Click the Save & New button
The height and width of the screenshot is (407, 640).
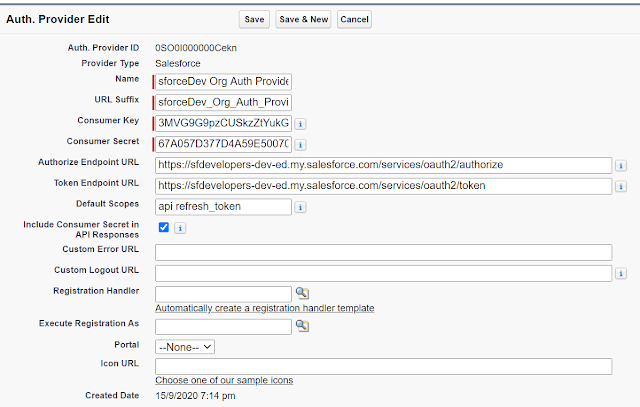coord(303,19)
